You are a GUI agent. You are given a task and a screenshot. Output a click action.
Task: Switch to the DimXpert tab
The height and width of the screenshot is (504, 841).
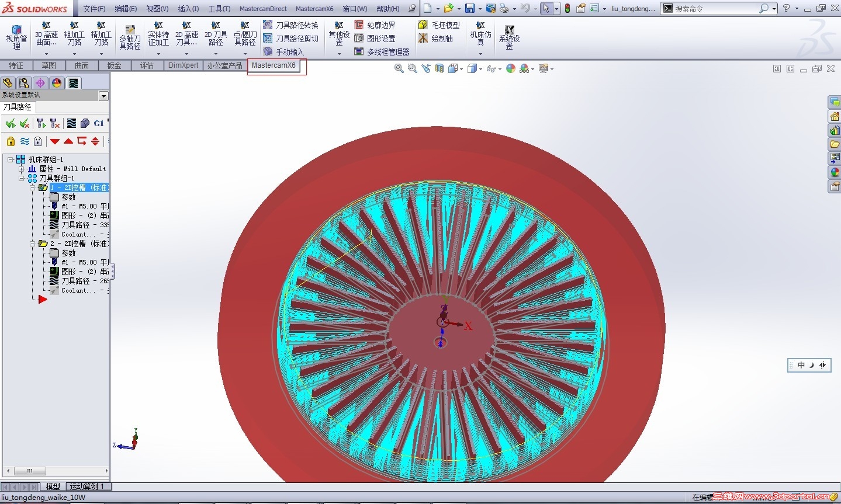[184, 65]
